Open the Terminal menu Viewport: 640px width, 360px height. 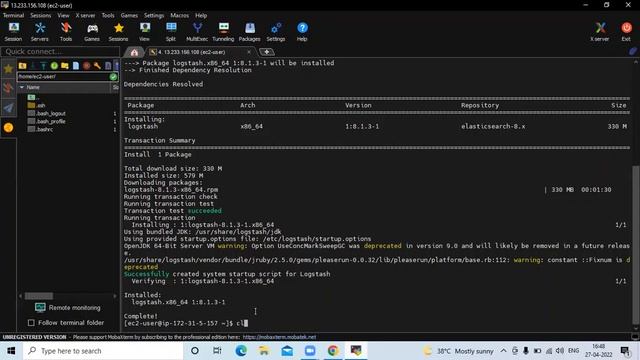[x=13, y=16]
